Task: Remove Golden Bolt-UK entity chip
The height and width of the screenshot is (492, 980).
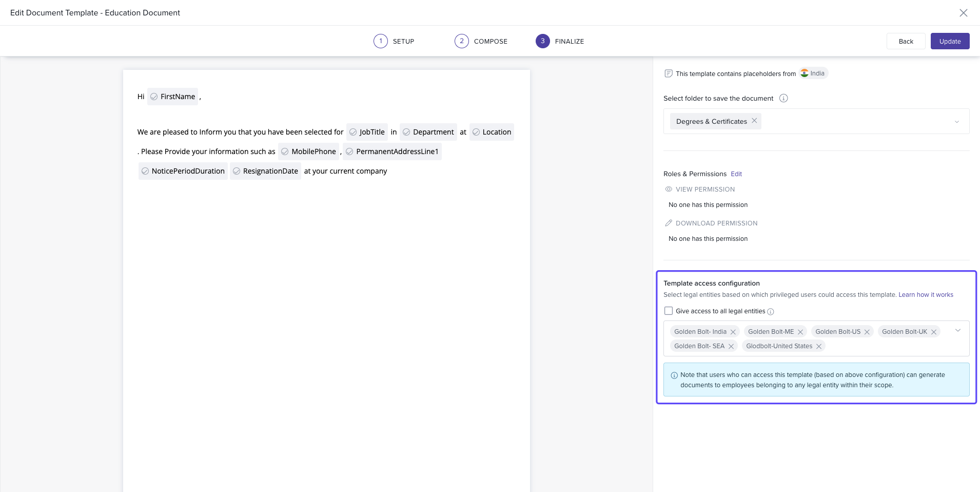Action: point(934,332)
